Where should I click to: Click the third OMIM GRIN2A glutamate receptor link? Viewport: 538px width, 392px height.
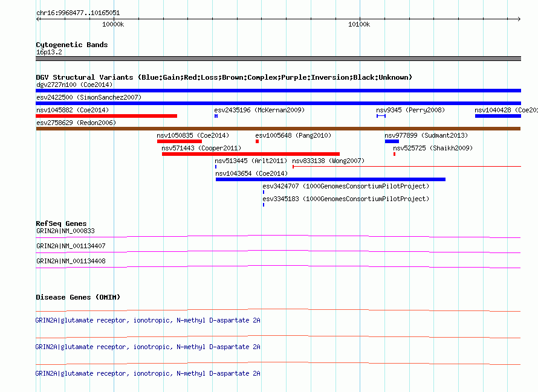point(148,373)
